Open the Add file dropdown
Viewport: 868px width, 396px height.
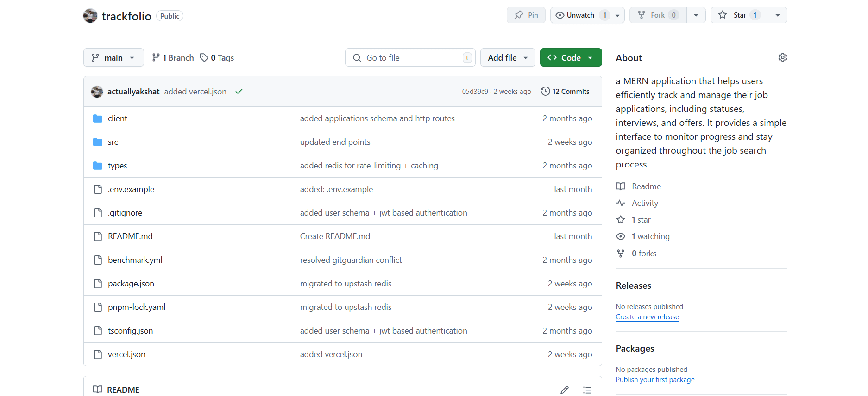[x=508, y=58]
